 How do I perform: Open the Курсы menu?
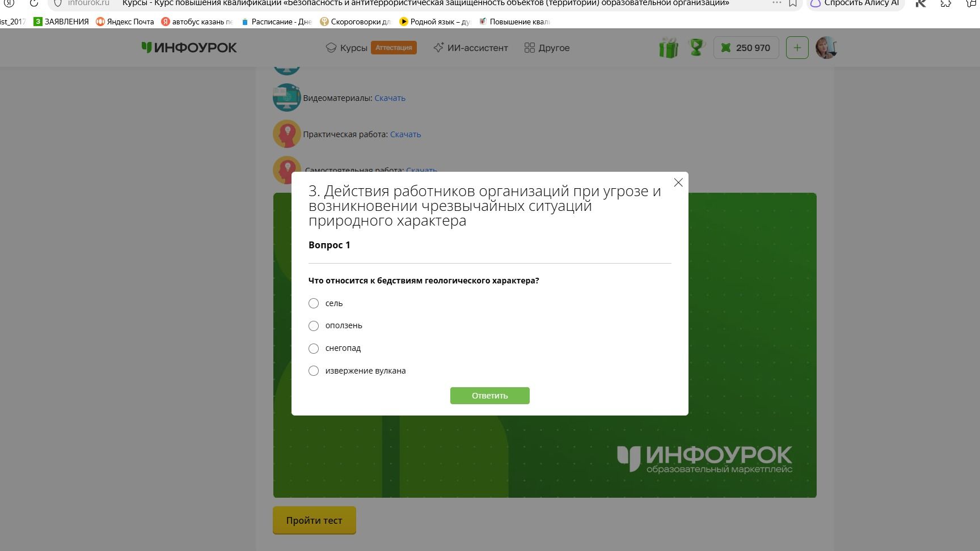[x=347, y=48]
